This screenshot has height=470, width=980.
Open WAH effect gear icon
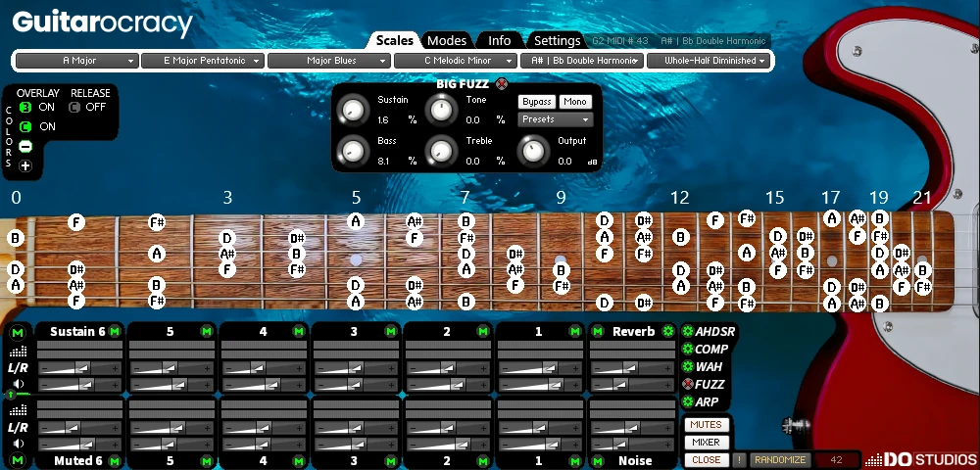pos(688,366)
